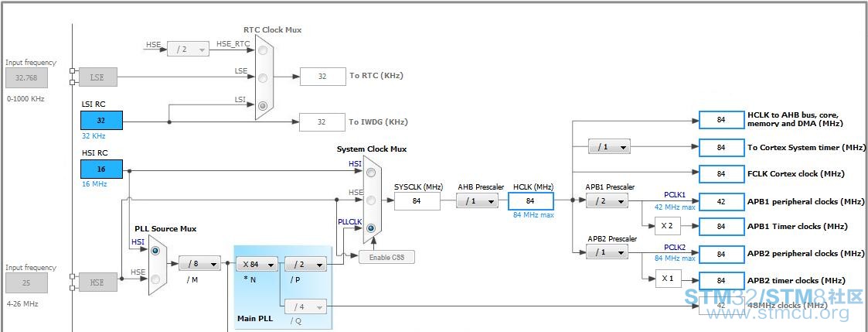Click the 42 MHz max PCLK1 note
This screenshot has height=332, width=868.
point(675,207)
